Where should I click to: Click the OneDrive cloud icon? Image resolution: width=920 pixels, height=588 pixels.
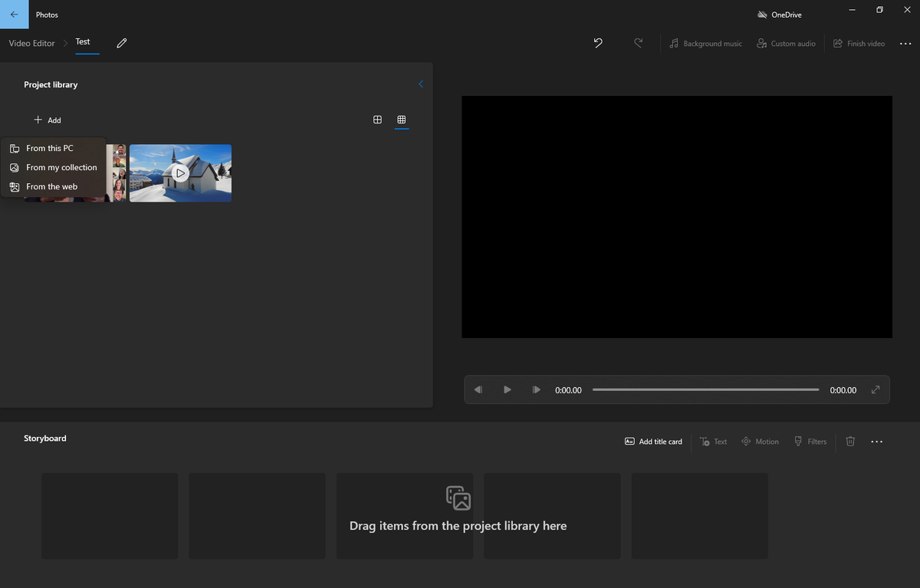761,14
